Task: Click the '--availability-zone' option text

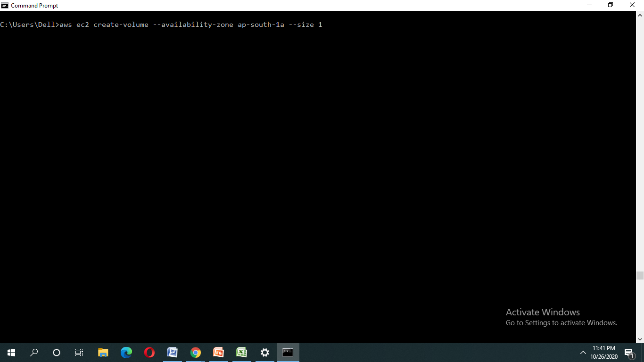Action: [x=193, y=25]
